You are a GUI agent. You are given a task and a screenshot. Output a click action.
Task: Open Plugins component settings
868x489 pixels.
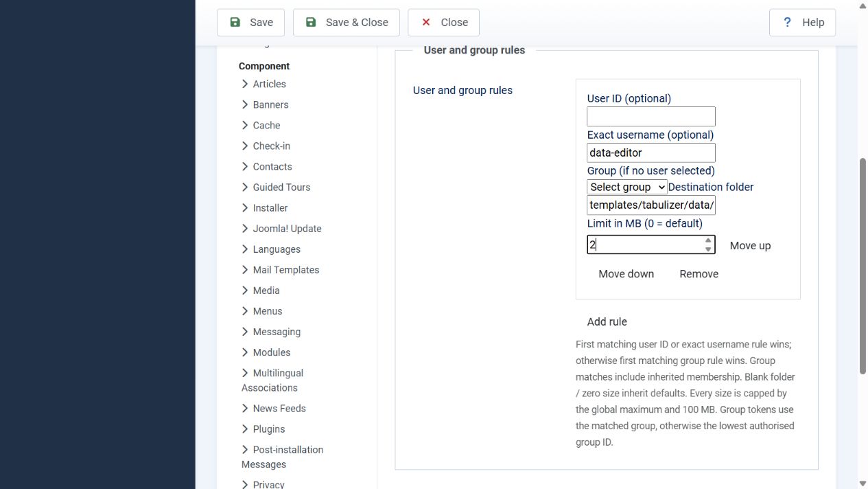pyautogui.click(x=269, y=429)
